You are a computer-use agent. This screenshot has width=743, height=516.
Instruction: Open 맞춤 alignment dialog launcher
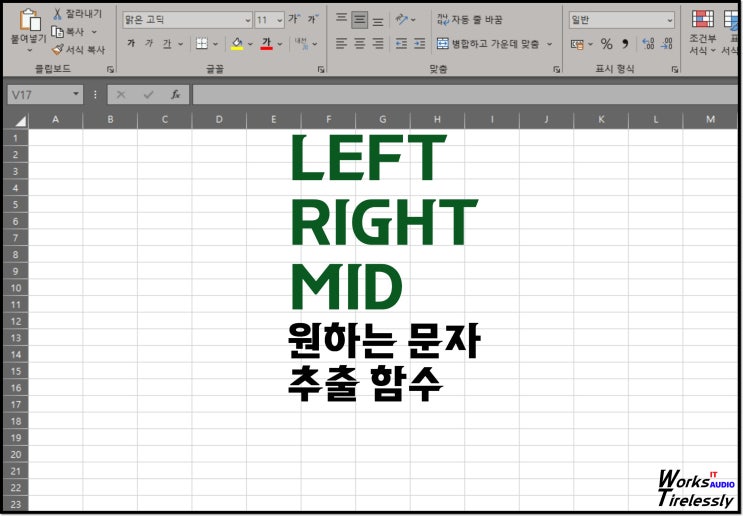pos(556,70)
